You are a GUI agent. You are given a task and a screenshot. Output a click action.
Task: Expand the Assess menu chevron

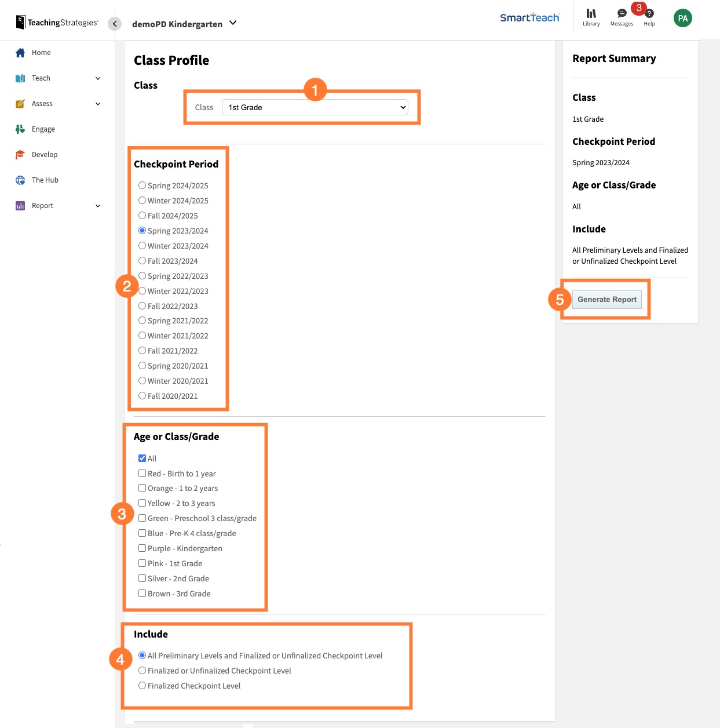[x=97, y=104]
